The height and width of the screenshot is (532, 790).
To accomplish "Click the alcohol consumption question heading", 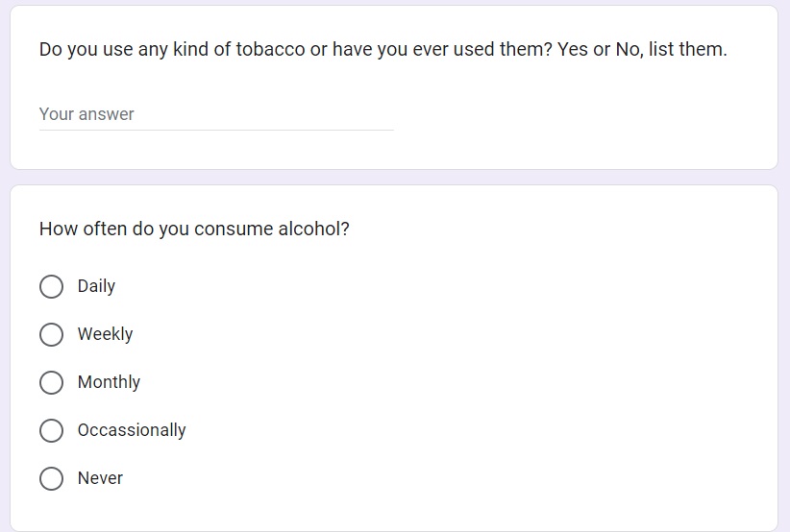I will [x=194, y=230].
